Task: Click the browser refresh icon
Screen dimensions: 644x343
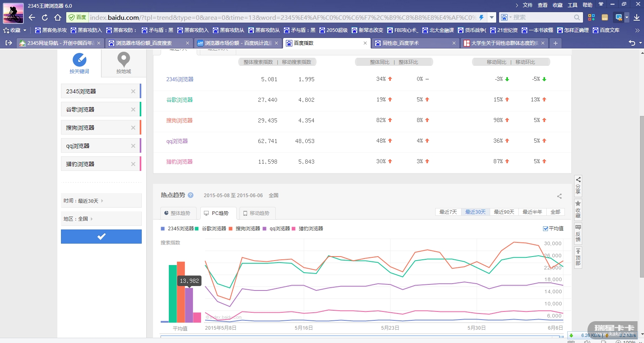Action: 45,17
